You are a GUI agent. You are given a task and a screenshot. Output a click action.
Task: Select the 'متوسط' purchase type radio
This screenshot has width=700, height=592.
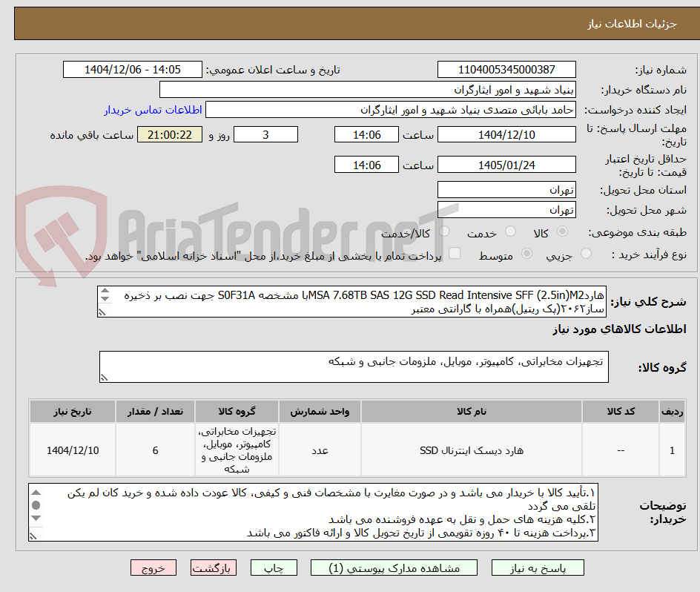point(526,254)
